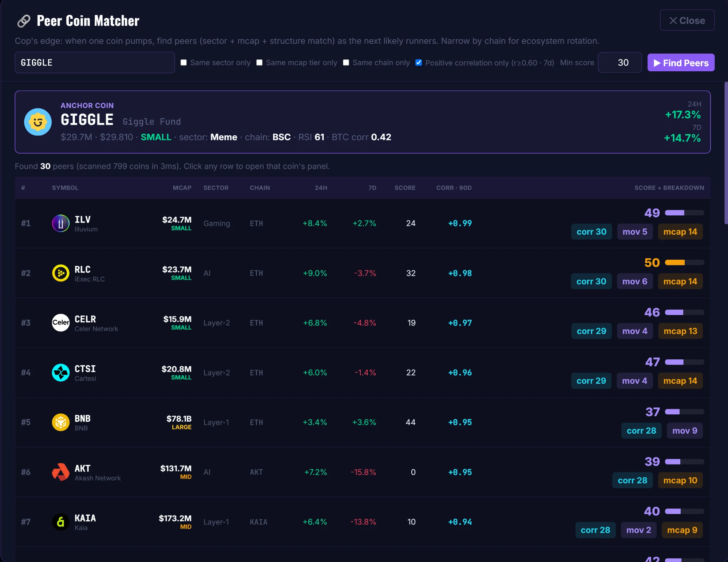Click the CELR Celer Network logo
Viewport: 728px width, 562px height.
(x=61, y=323)
